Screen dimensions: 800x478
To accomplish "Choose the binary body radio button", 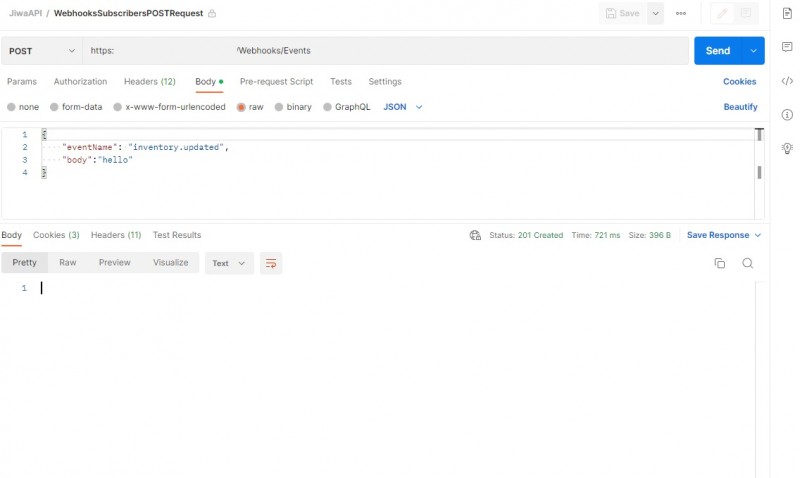I will click(279, 107).
